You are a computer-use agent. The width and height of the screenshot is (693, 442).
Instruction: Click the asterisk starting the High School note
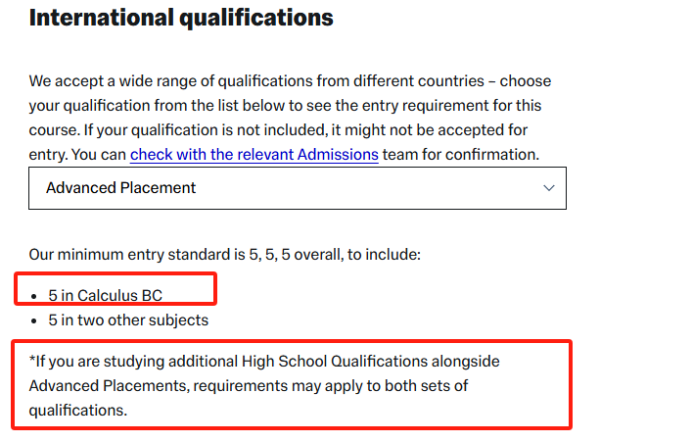32,359
